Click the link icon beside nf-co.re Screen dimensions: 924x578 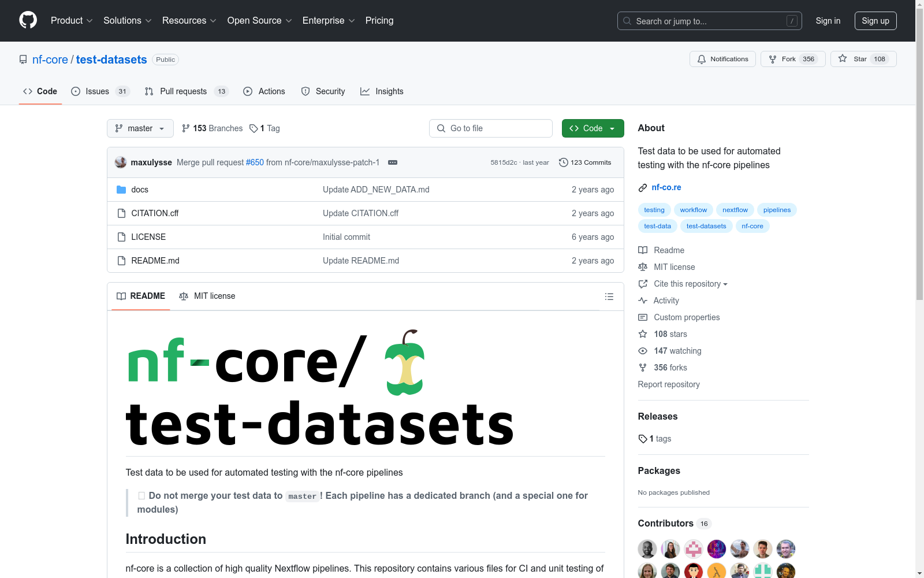(643, 188)
